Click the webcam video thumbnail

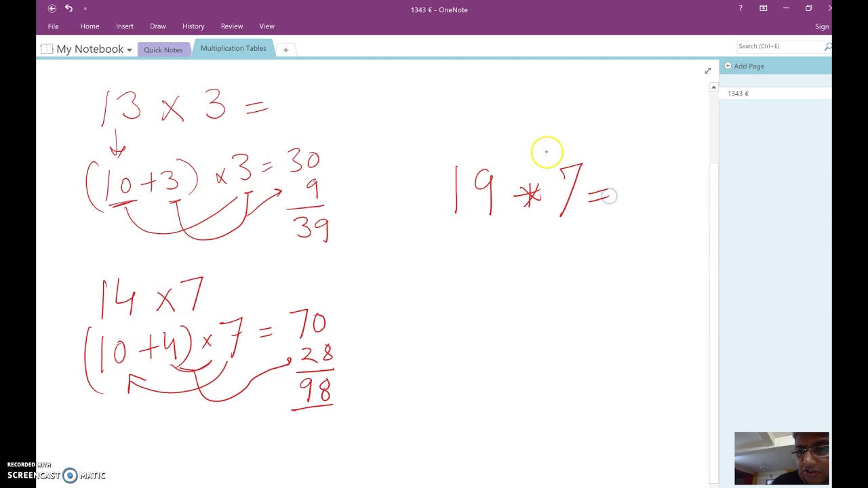coord(781,458)
